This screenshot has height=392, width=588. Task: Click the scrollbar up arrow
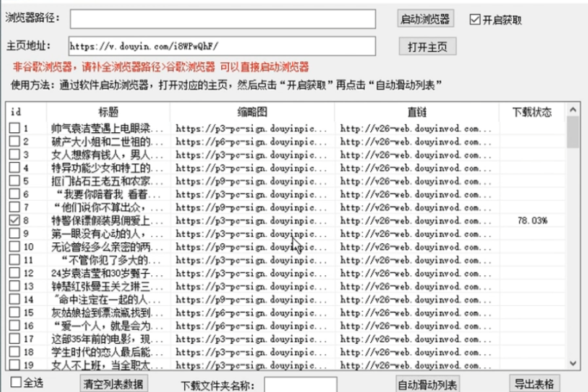[x=573, y=110]
